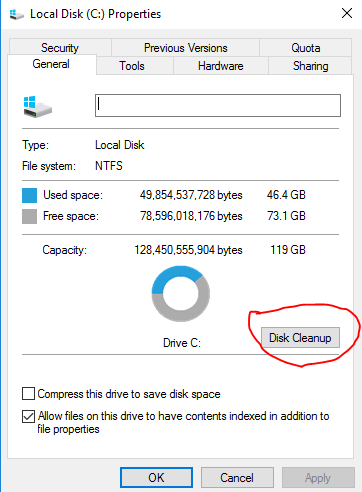Confirm with the OK button
This screenshot has height=492, width=362.
tap(156, 478)
